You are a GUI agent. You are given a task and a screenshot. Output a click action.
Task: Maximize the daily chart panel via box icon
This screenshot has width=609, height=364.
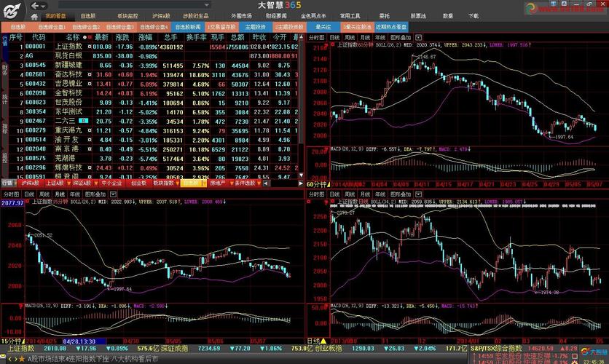418,194
